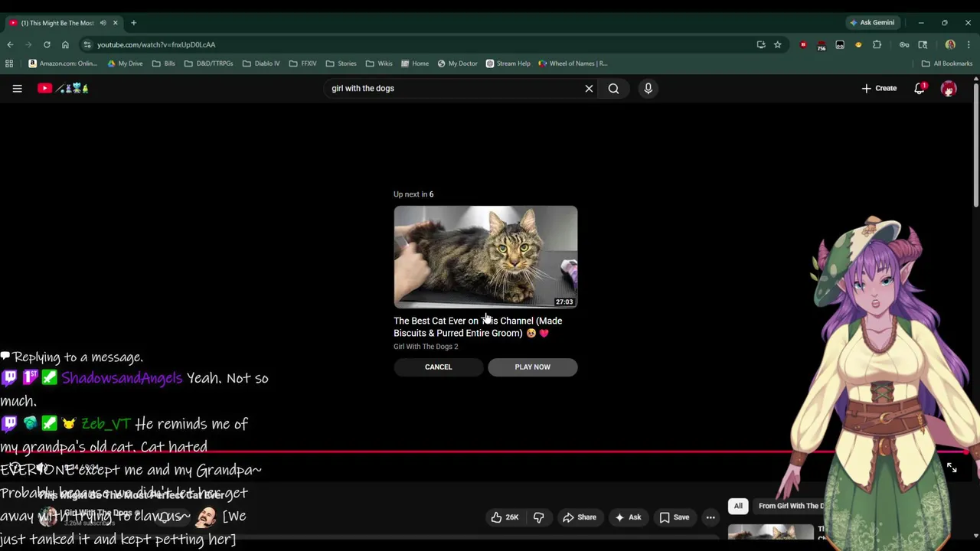Open the Best Cat Ever thumbnail
The height and width of the screenshot is (551, 980).
(485, 256)
